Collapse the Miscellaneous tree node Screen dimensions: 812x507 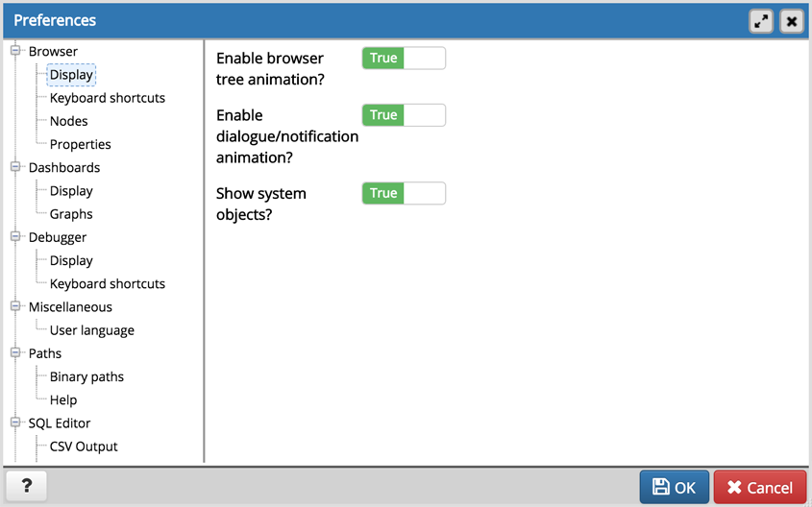pyautogui.click(x=16, y=307)
